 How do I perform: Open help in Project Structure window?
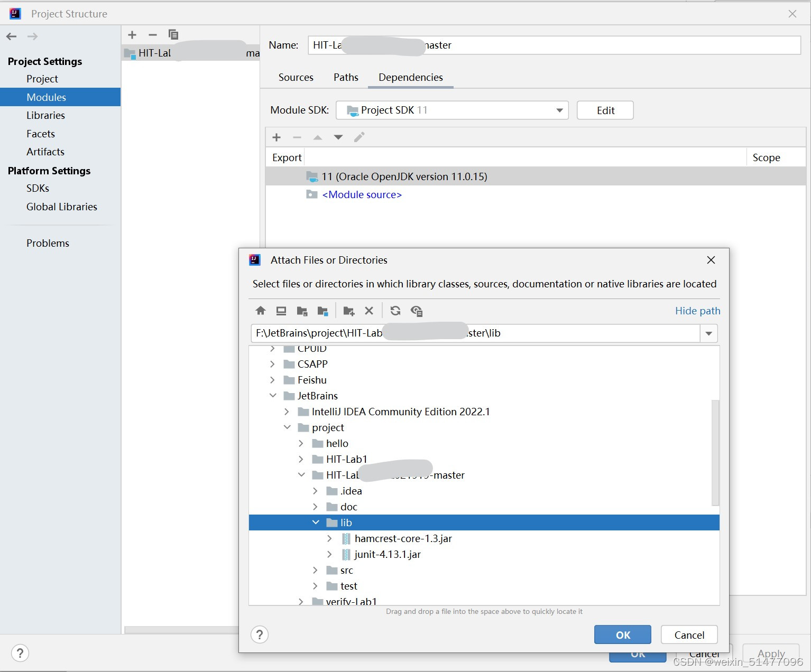point(20,653)
